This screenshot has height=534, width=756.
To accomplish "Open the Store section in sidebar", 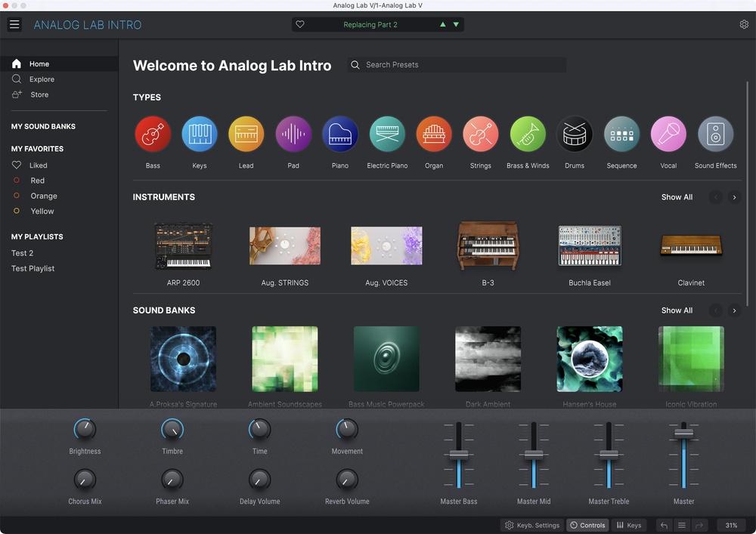I will click(39, 94).
